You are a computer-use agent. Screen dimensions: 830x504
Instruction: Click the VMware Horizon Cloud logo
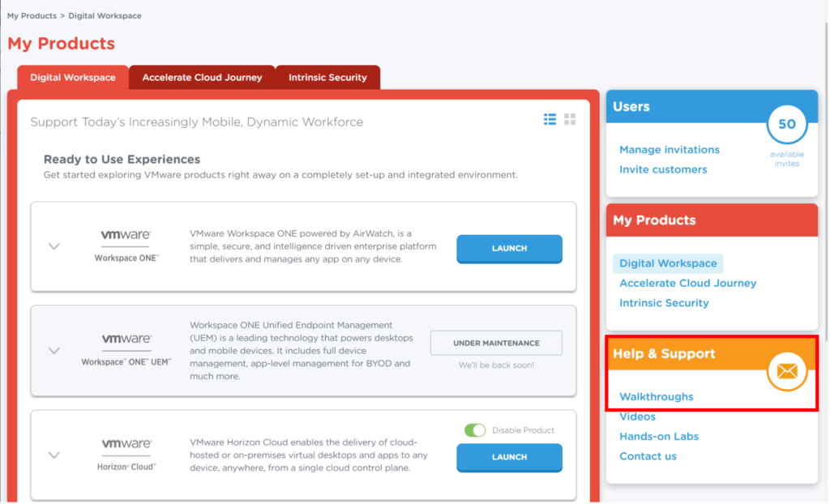pyautogui.click(x=126, y=455)
